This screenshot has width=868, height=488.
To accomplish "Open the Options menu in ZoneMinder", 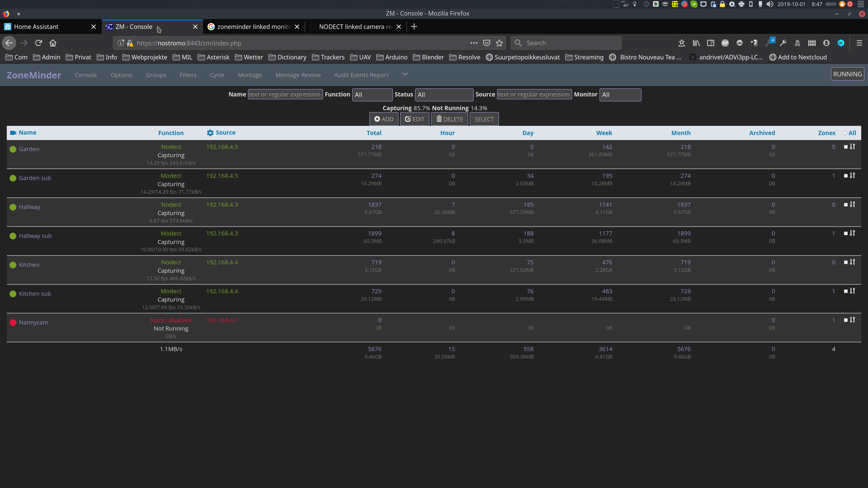I will click(121, 75).
